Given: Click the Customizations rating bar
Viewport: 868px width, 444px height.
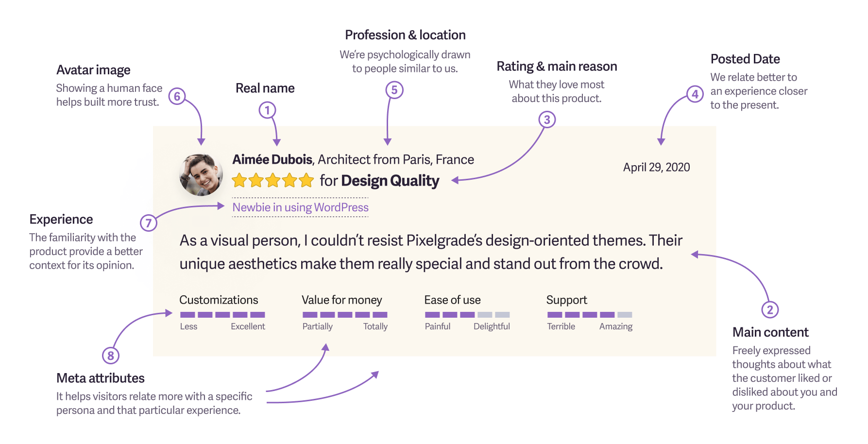Looking at the screenshot, I should 222,315.
